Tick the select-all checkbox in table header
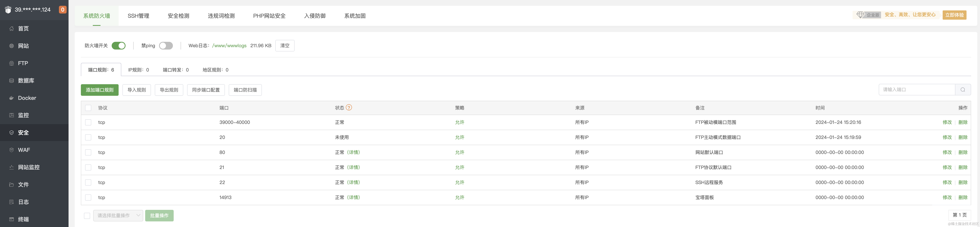The image size is (980, 227). pyautogui.click(x=88, y=108)
